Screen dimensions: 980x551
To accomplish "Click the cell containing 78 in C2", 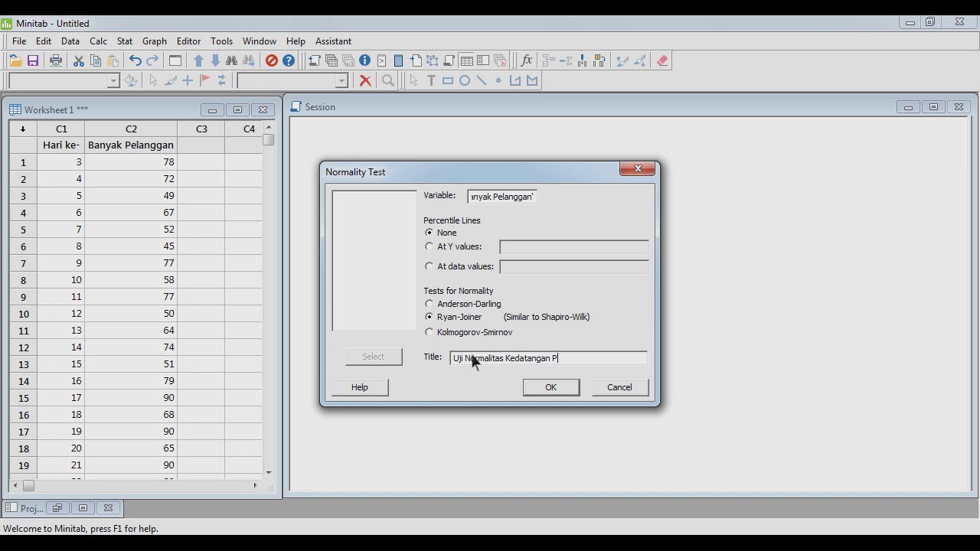I will [x=131, y=162].
